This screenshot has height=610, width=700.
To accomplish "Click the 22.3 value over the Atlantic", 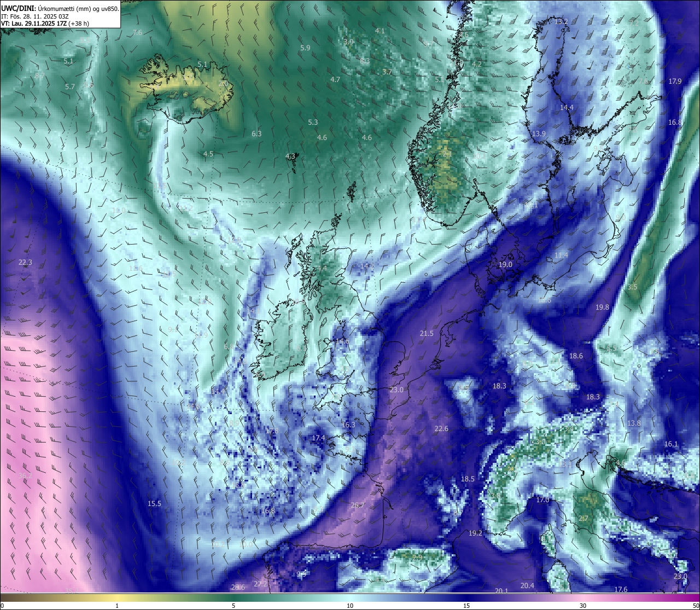I will [25, 263].
